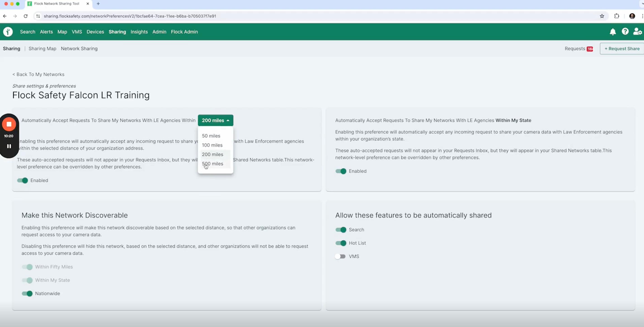Stop the screen recording
Screen dimensions: 644x327
9,124
